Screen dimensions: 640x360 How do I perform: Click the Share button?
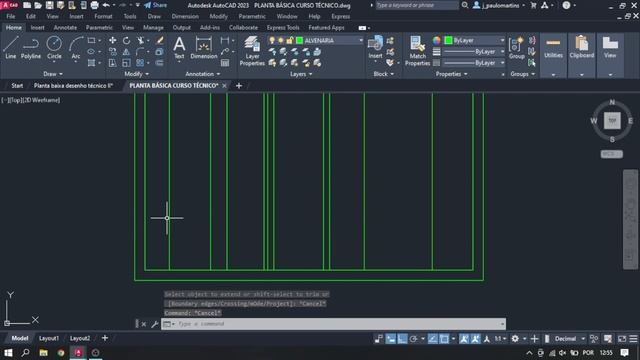coord(156,5)
